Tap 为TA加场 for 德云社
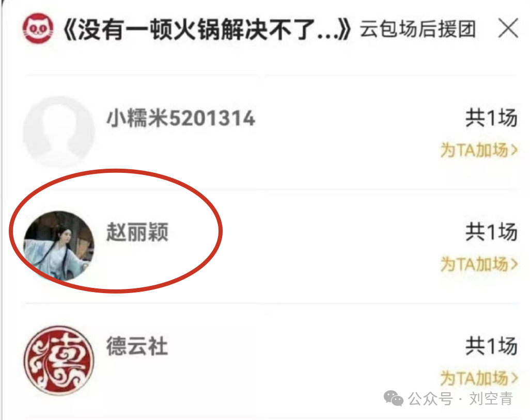The width and height of the screenshot is (530, 420). point(479,378)
